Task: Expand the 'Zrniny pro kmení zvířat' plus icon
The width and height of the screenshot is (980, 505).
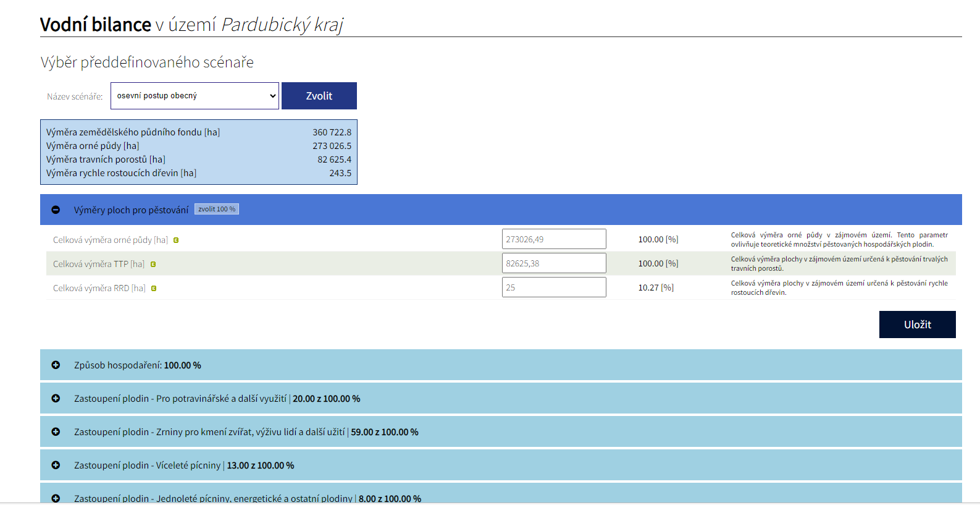Action: (x=56, y=432)
